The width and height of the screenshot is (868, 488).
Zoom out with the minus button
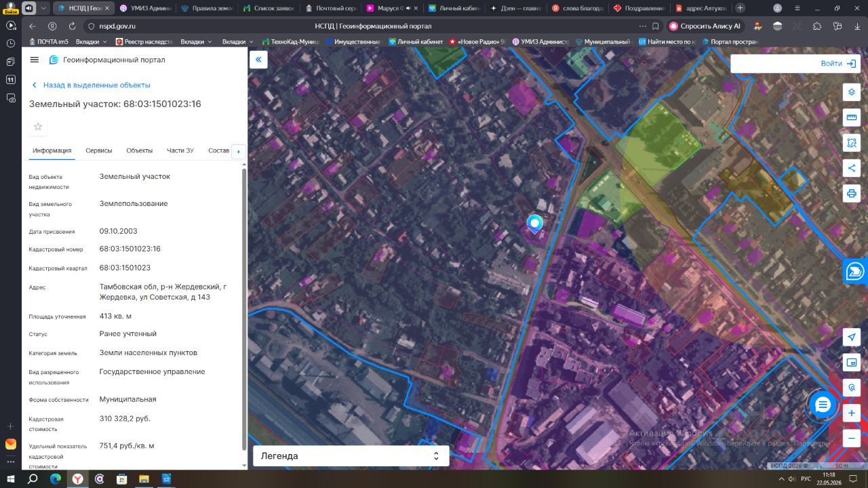coord(852,438)
